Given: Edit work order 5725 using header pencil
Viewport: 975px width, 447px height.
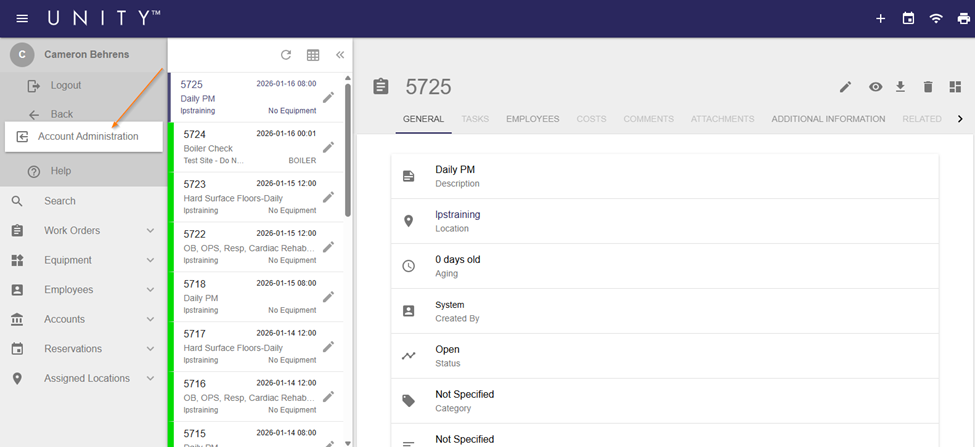Looking at the screenshot, I should pos(845,88).
